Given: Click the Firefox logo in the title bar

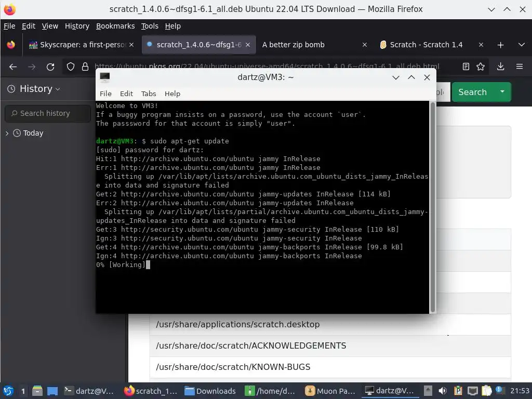Looking at the screenshot, I should (9, 9).
